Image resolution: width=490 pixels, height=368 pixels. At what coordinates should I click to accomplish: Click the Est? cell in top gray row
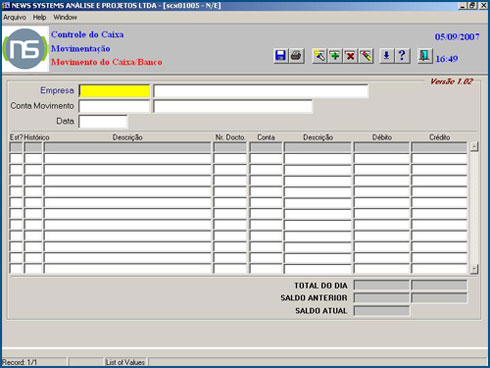tap(16, 147)
